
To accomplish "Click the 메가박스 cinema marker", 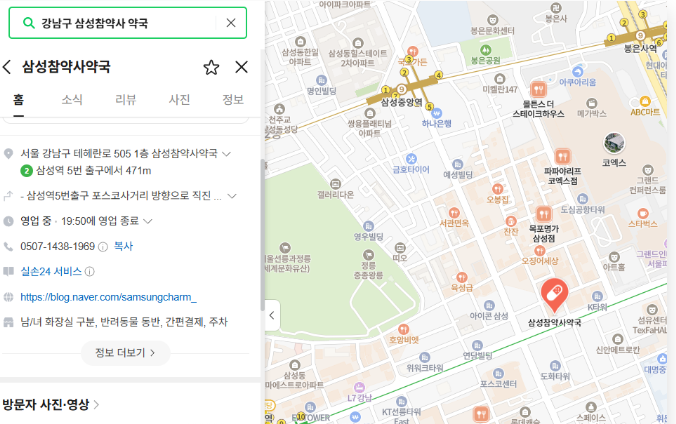I will (592, 103).
